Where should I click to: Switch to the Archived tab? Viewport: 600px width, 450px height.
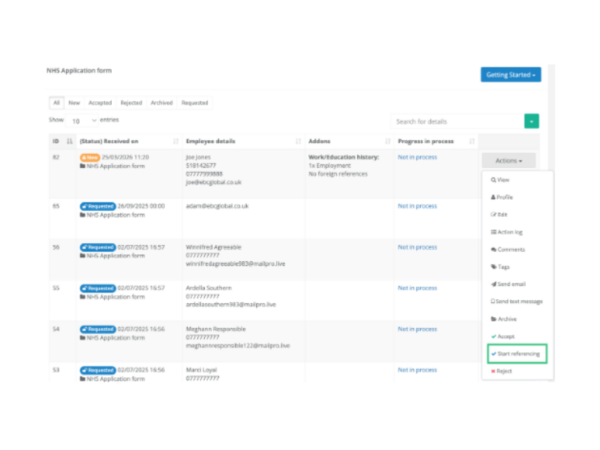(161, 103)
